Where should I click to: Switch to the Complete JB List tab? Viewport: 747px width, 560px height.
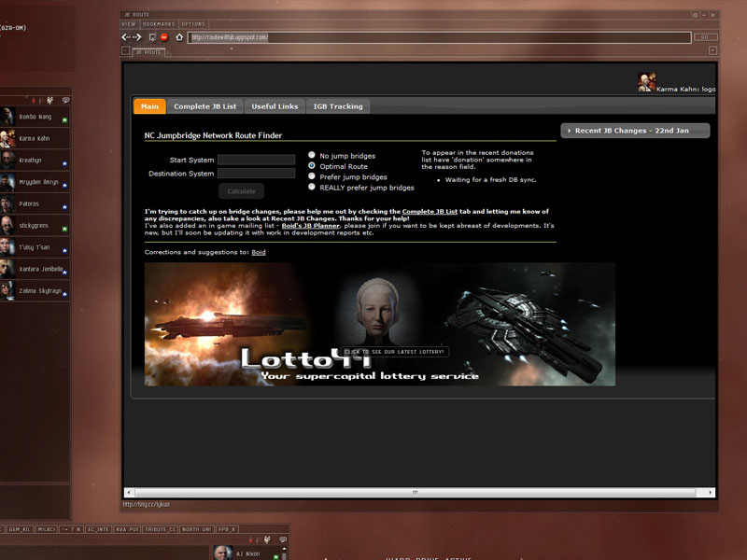(204, 106)
